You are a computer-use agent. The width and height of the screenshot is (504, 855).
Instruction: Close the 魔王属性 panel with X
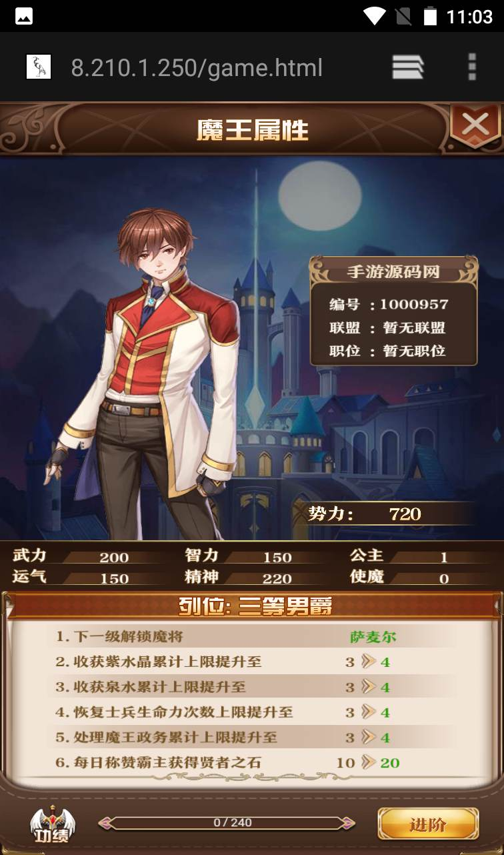475,125
